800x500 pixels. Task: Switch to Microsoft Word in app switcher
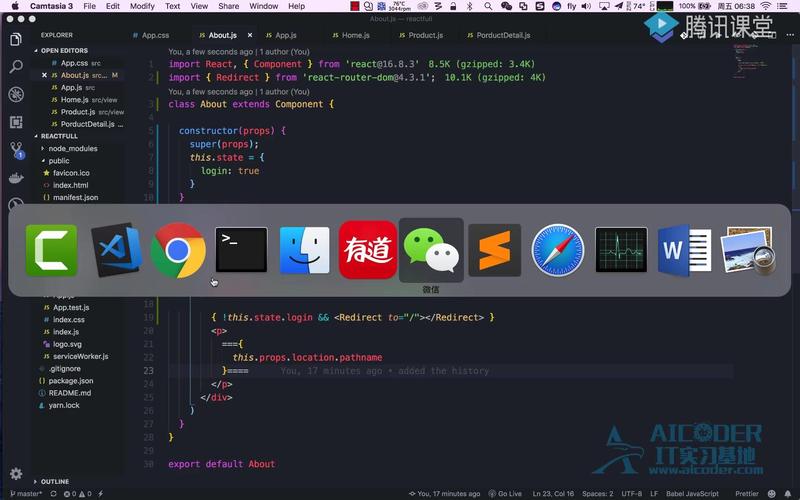[x=684, y=250]
